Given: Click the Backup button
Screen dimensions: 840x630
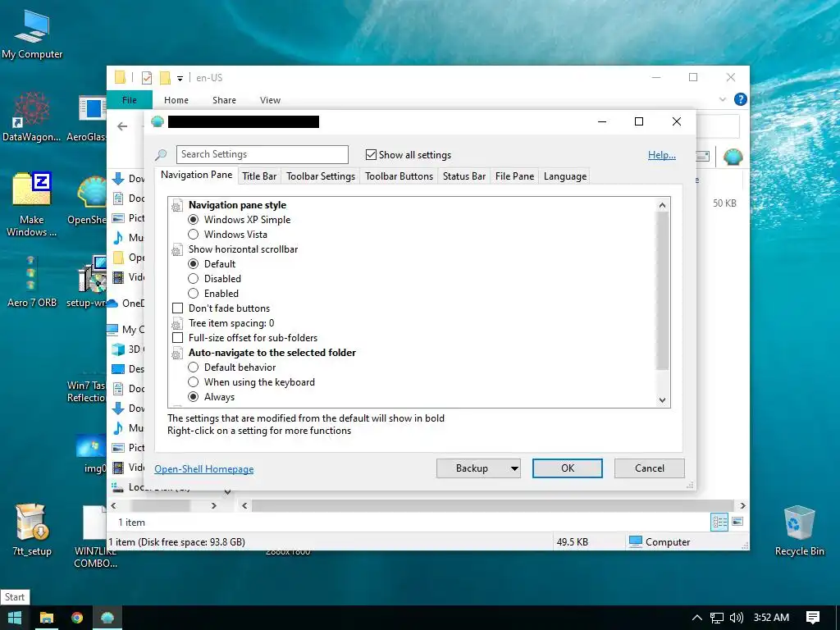Looking at the screenshot, I should tap(472, 468).
